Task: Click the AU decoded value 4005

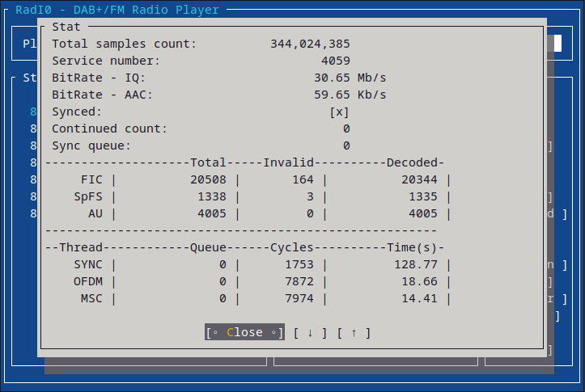Action: [x=423, y=213]
